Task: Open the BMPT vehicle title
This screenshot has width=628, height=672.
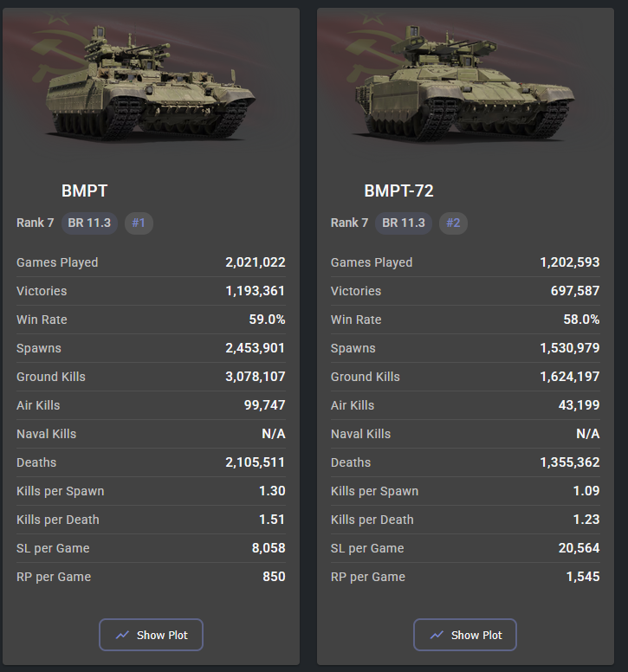Action: (x=85, y=191)
